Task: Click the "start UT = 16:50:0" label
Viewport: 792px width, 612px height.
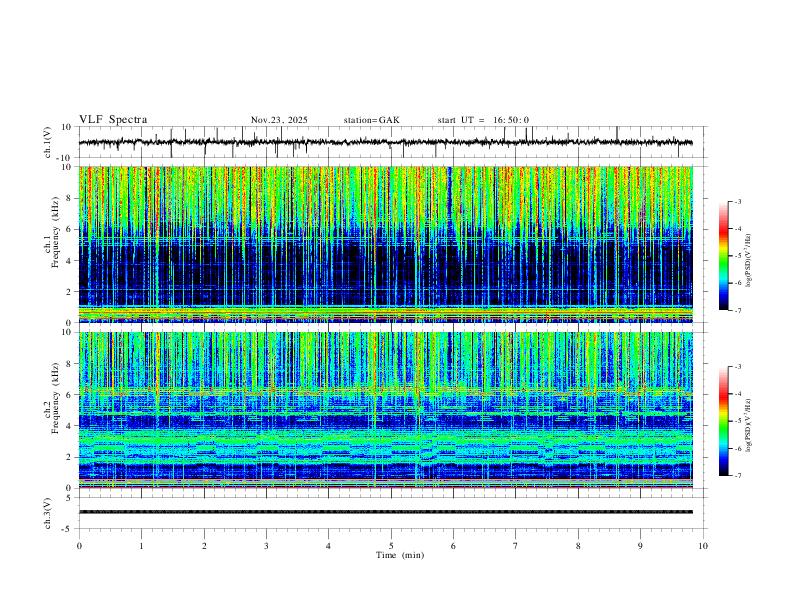Action: click(x=483, y=120)
